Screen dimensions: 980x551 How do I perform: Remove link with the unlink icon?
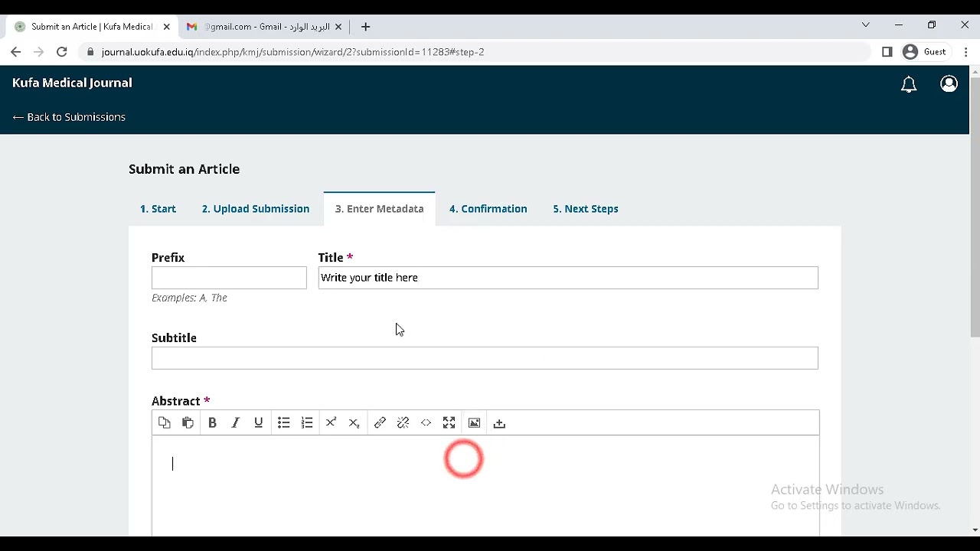(403, 423)
